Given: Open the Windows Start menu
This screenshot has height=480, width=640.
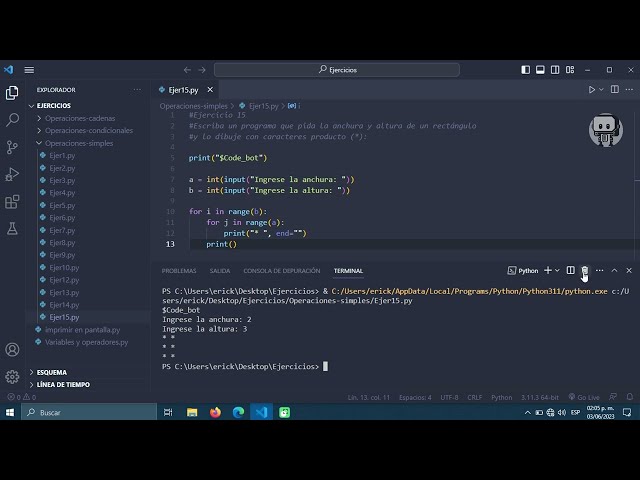Looking at the screenshot, I should pos(10,413).
